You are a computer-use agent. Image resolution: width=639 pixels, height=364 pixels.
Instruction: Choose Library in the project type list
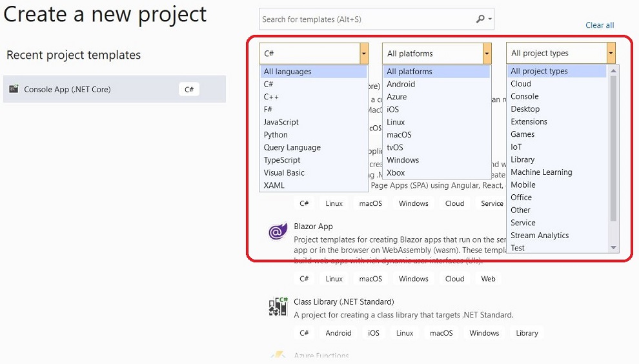tap(557, 159)
